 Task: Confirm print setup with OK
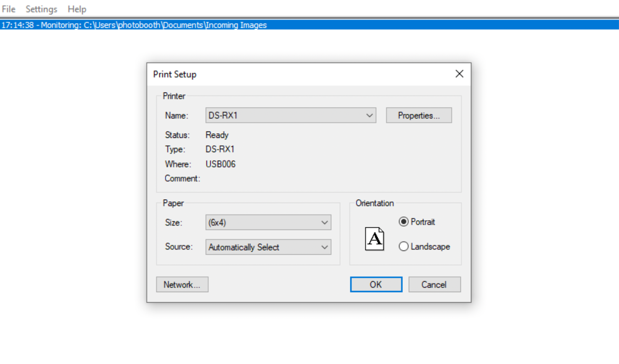pyautogui.click(x=376, y=285)
